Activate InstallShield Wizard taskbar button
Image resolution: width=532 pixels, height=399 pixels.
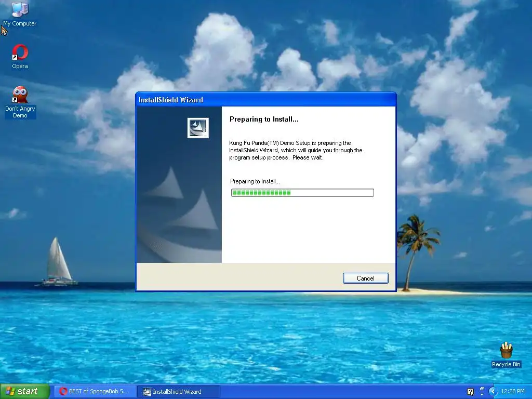pos(179,392)
